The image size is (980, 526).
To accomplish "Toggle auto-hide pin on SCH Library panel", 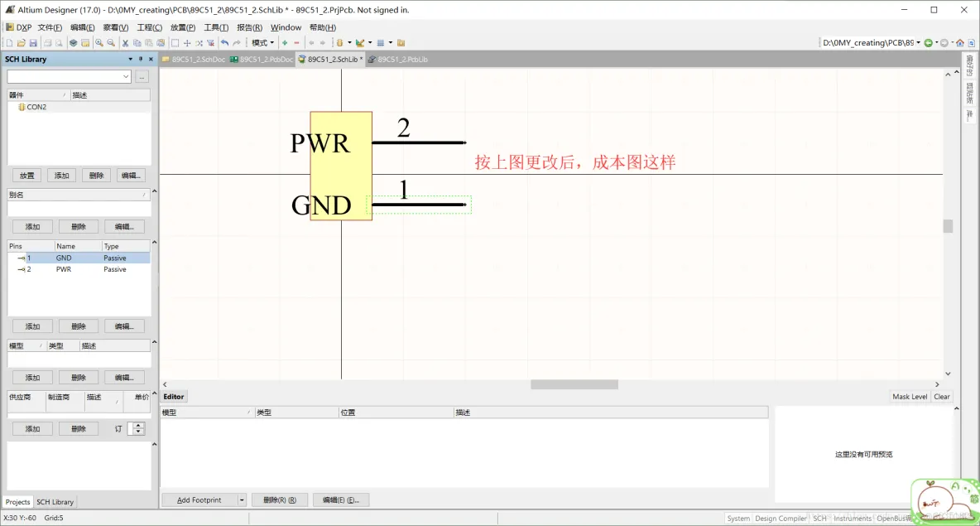I will (141, 60).
